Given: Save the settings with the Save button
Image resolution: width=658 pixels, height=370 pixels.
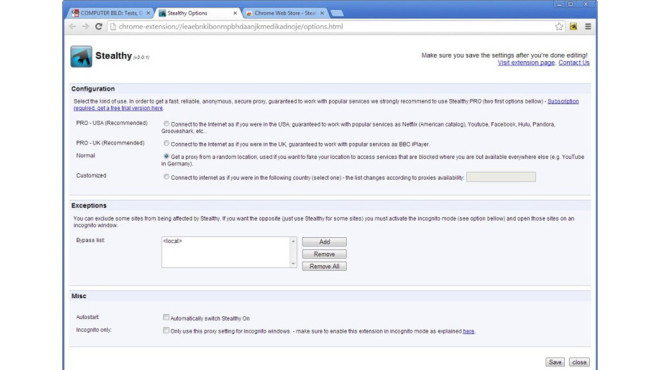Looking at the screenshot, I should [x=555, y=362].
